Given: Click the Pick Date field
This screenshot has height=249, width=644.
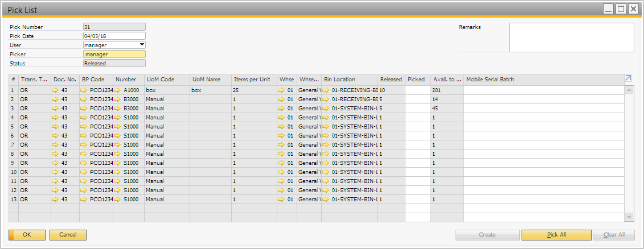Looking at the screenshot, I should tap(114, 36).
